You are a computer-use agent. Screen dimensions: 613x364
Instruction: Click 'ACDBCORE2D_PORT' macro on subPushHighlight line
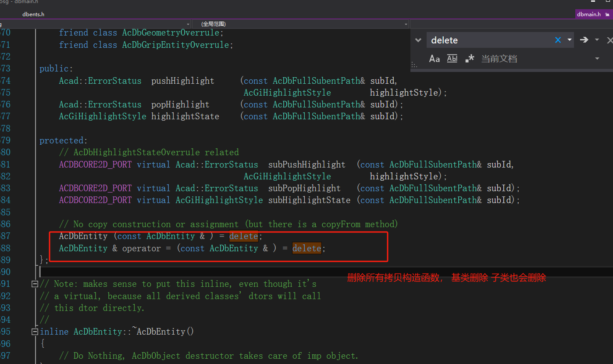pyautogui.click(x=95, y=164)
